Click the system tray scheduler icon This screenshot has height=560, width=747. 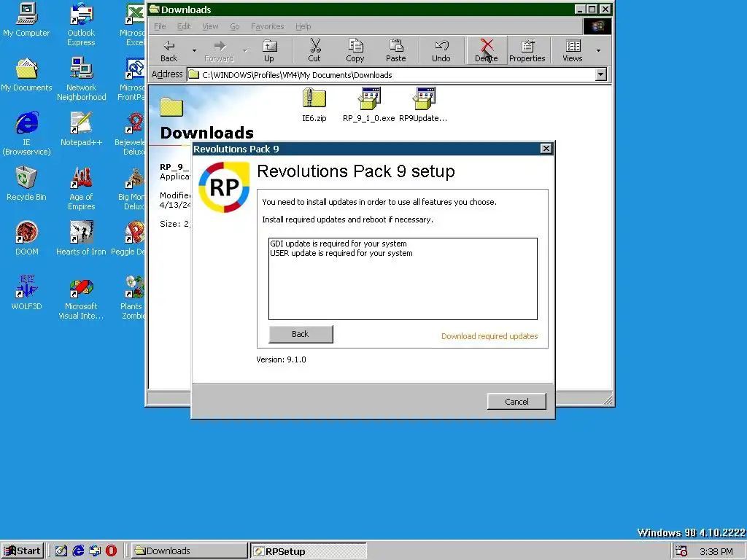[681, 551]
